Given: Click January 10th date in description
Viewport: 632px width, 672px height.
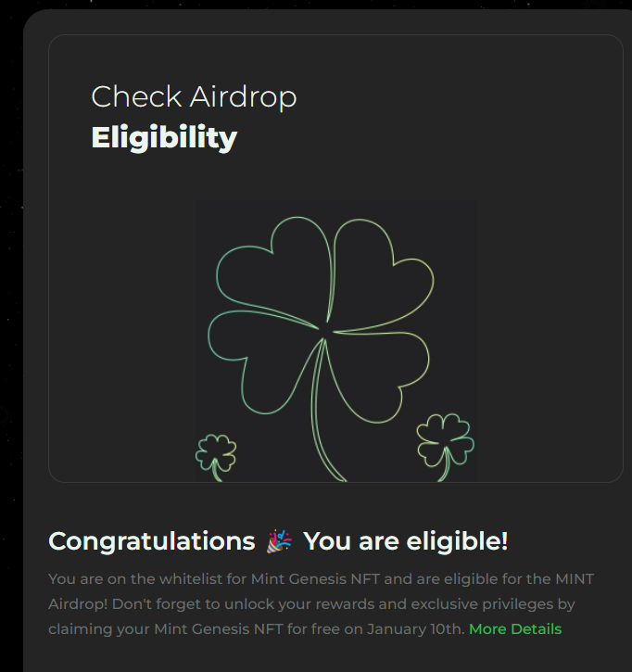Looking at the screenshot, I should tap(414, 629).
